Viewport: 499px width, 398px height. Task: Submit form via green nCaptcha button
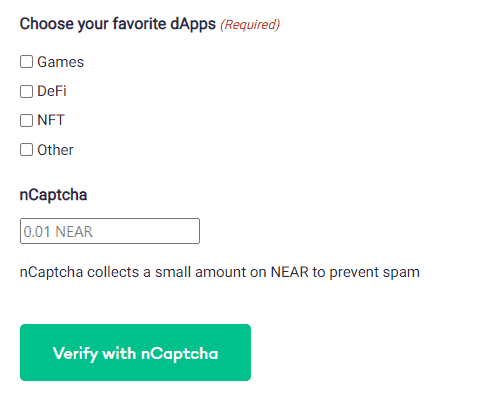tap(135, 352)
